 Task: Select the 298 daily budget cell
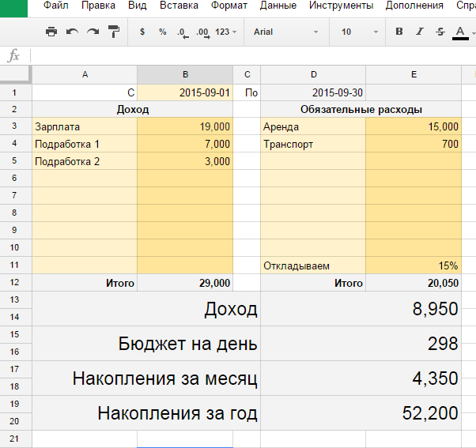pyautogui.click(x=361, y=344)
